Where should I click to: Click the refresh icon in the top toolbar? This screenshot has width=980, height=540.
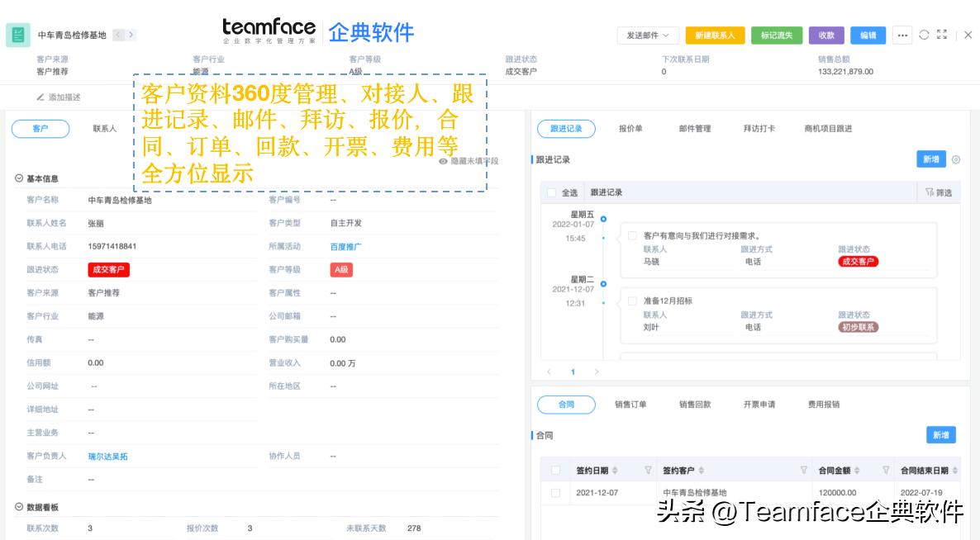tap(923, 36)
